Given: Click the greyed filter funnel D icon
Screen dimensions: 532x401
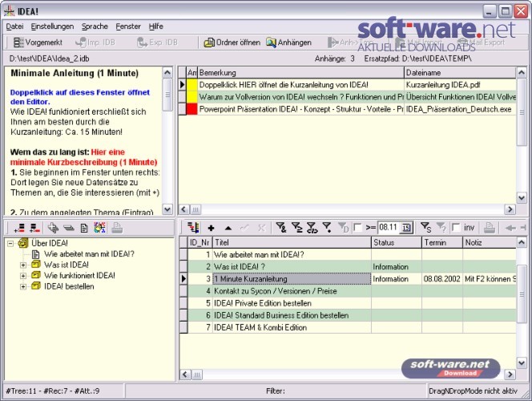Looking at the screenshot, I should tap(344, 228).
